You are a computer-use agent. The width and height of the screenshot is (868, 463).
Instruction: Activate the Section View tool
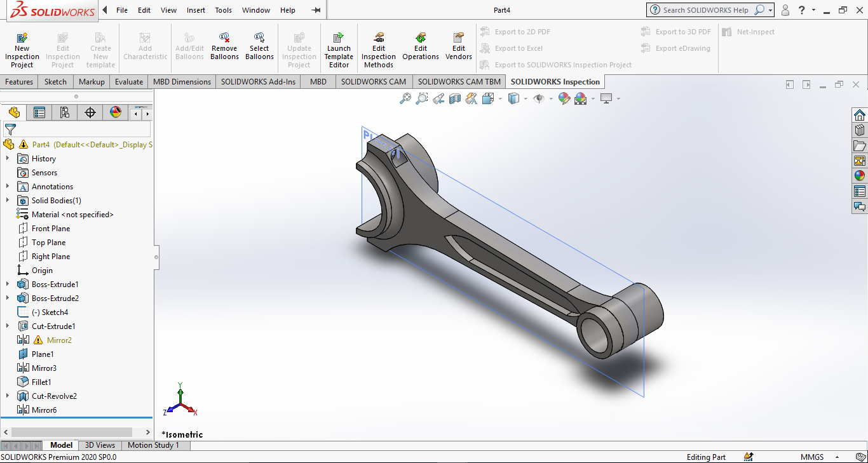point(455,98)
